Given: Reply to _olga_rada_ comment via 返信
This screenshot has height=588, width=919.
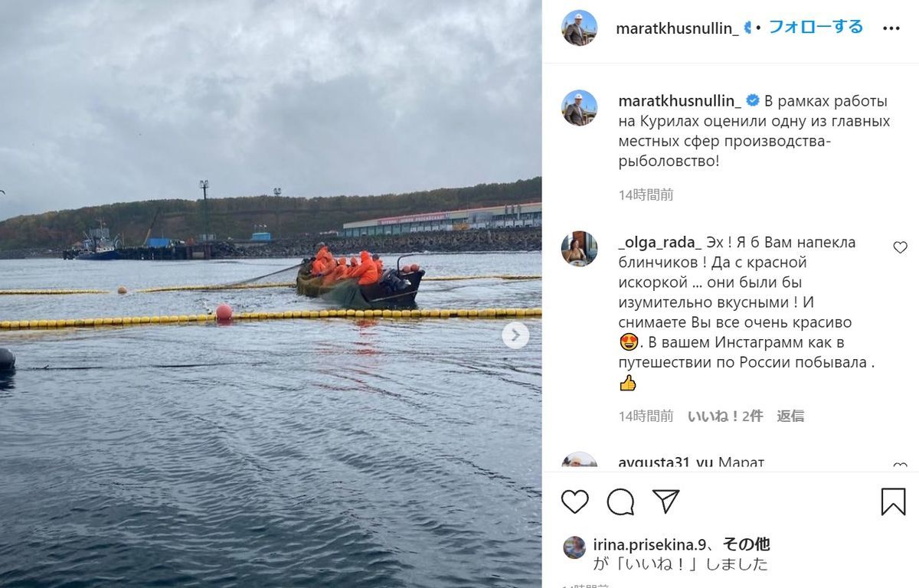Looking at the screenshot, I should (x=790, y=416).
